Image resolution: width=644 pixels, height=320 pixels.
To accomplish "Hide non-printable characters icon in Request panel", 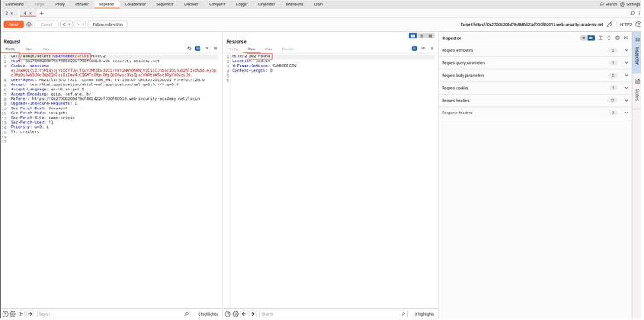I will point(189,49).
